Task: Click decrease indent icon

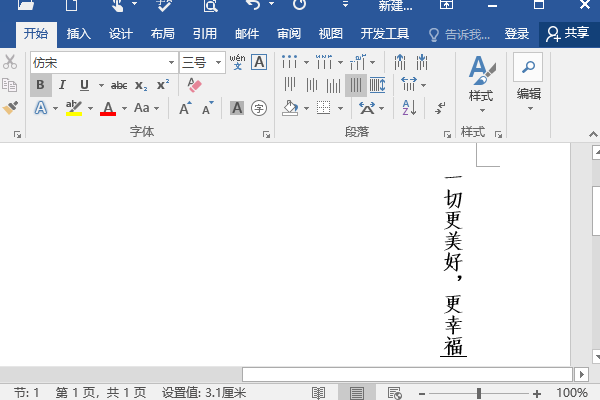Action: click(400, 62)
